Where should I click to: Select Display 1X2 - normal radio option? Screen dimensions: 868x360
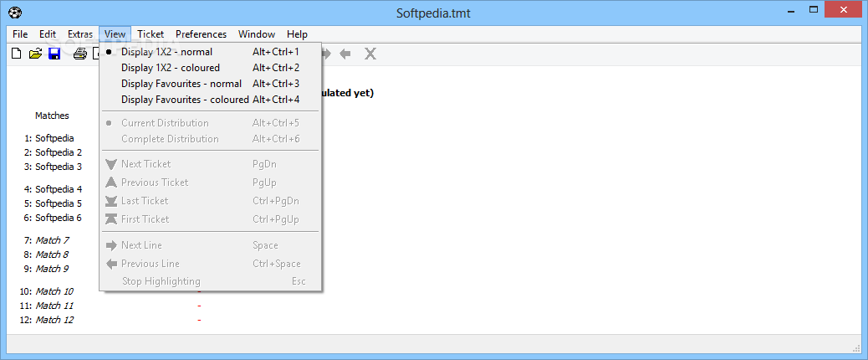click(211, 52)
